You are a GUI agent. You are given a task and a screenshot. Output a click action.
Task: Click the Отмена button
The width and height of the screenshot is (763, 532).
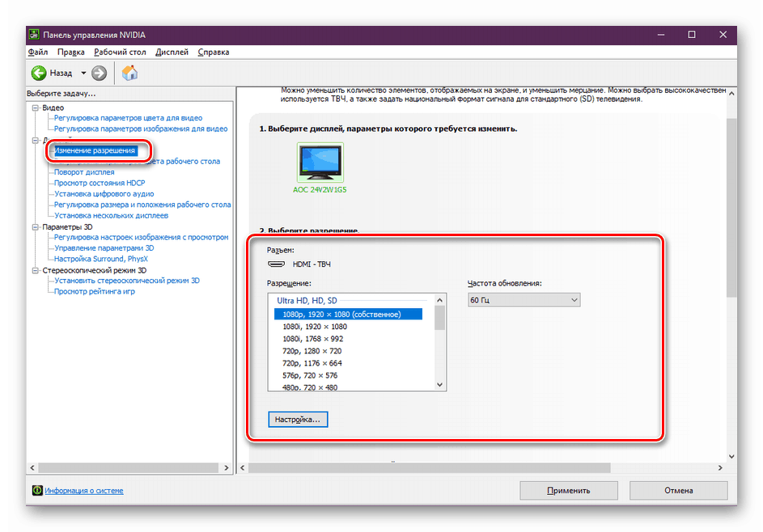click(679, 490)
